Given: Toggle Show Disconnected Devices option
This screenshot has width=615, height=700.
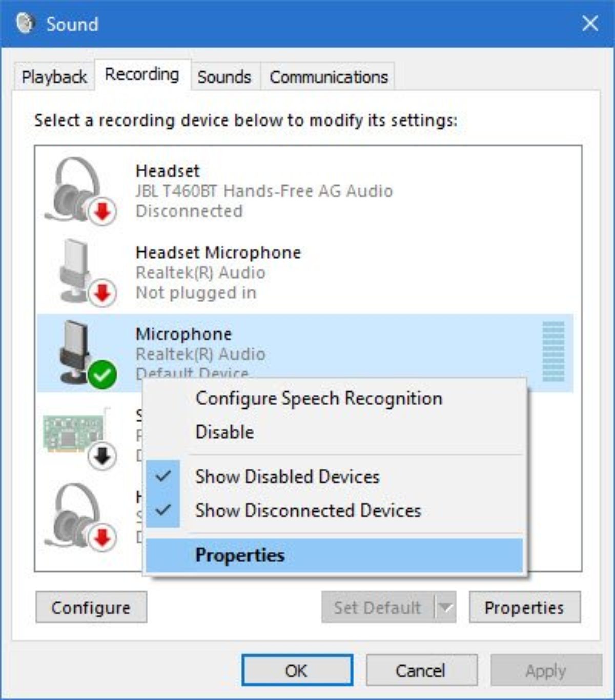Looking at the screenshot, I should 307,510.
